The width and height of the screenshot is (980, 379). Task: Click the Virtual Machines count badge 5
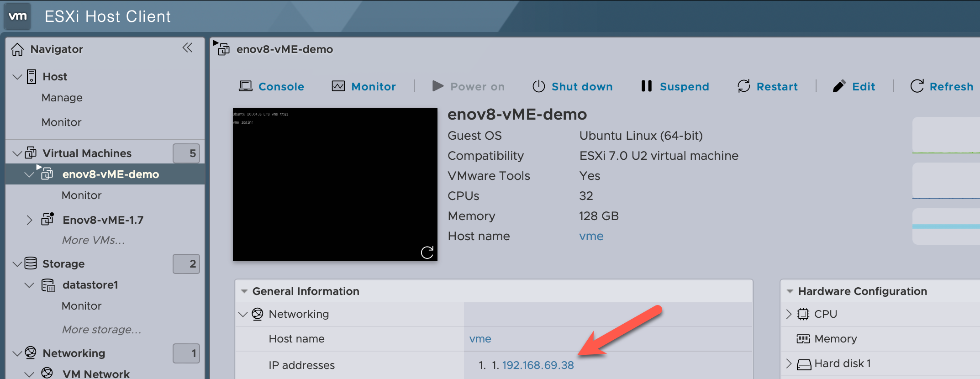186,153
